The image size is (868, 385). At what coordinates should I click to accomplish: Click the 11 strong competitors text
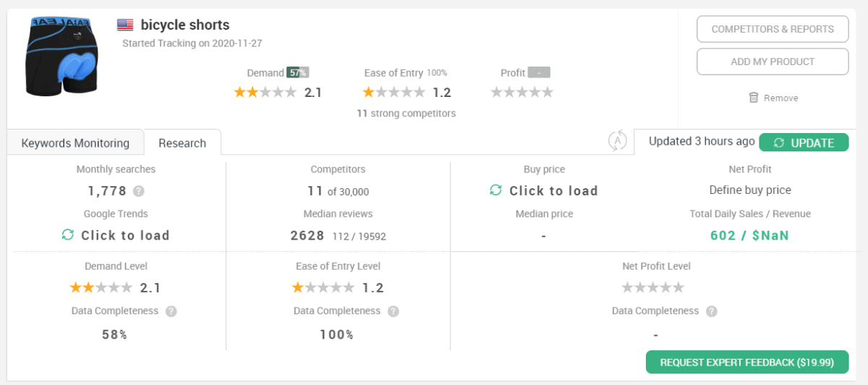[406, 114]
